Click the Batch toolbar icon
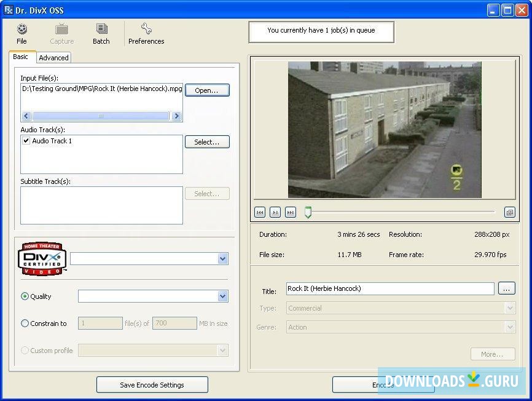532x401 pixels. tap(101, 33)
